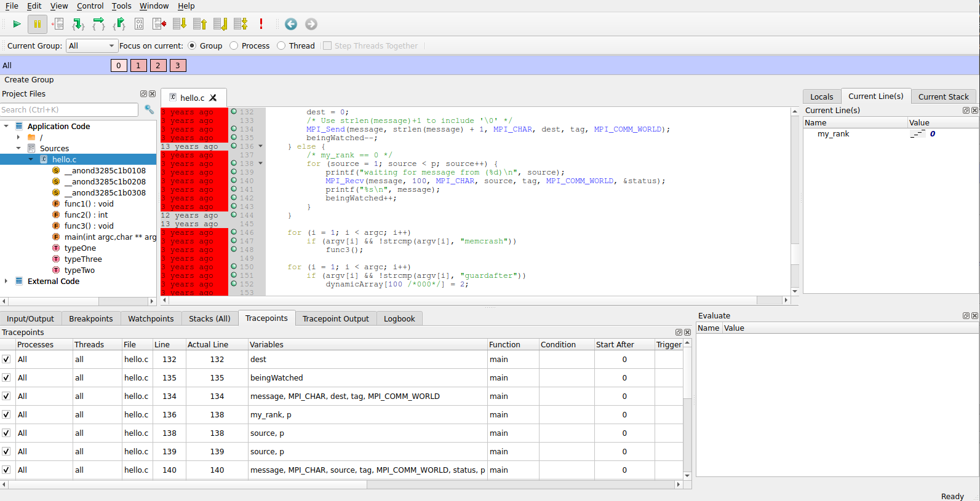
Task: Fold the code block at line 136
Action: 261,146
